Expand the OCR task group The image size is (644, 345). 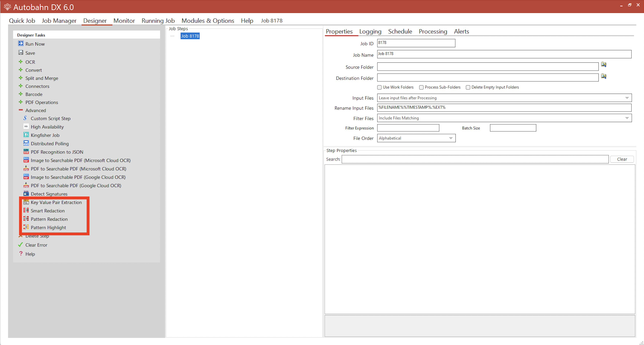(x=21, y=61)
